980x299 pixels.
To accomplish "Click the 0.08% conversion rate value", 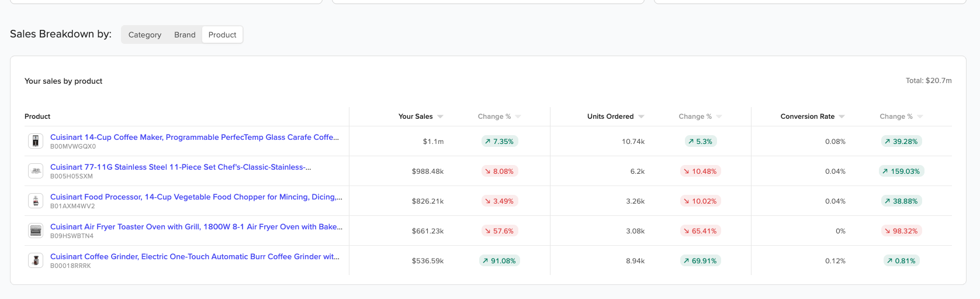I will click(835, 142).
